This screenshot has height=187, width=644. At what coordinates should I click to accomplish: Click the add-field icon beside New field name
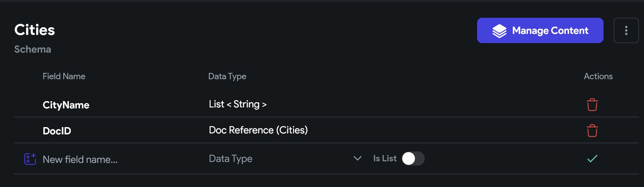point(30,159)
